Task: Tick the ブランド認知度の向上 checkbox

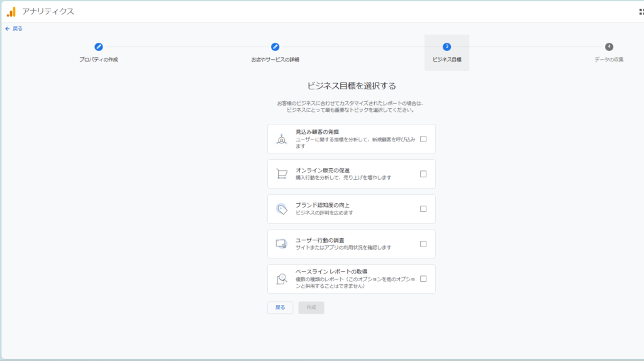Action: [423, 209]
